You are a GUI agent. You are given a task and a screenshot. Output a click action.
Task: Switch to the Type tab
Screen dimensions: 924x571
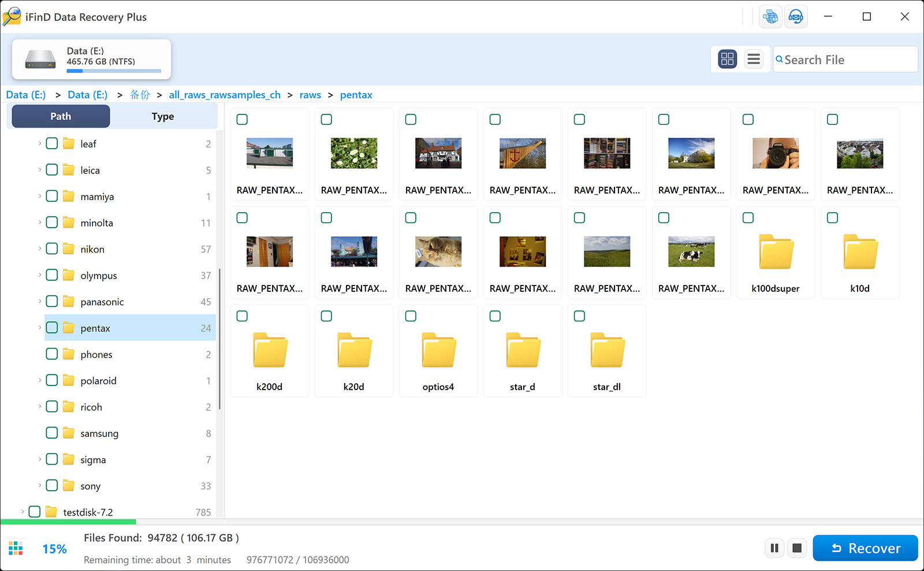(x=163, y=116)
